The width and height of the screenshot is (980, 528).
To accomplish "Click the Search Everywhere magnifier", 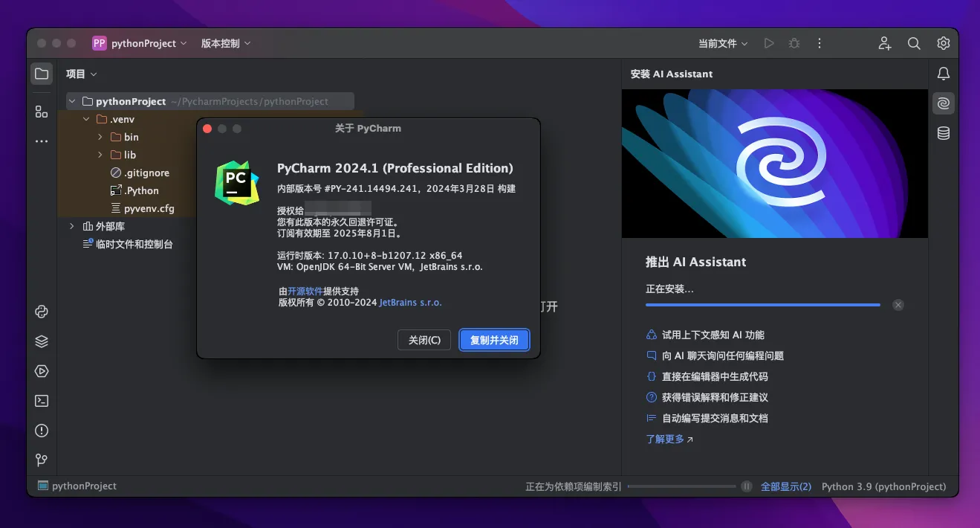I will (914, 44).
